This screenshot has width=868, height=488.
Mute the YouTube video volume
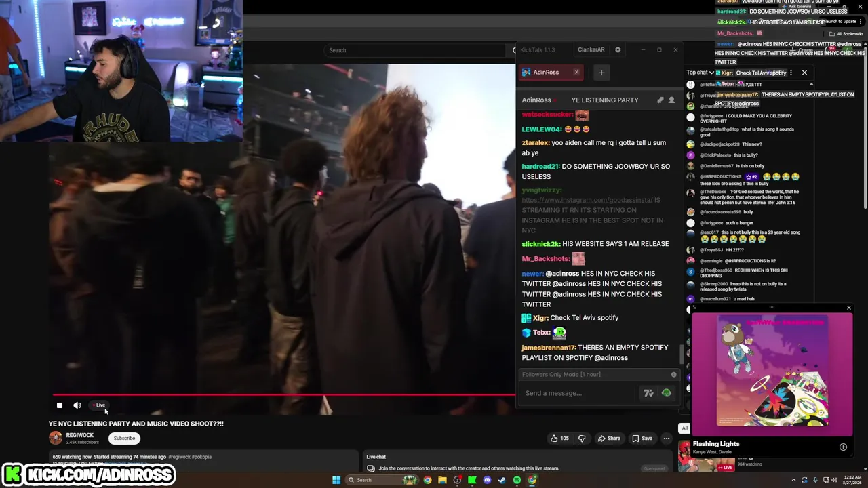click(x=77, y=405)
